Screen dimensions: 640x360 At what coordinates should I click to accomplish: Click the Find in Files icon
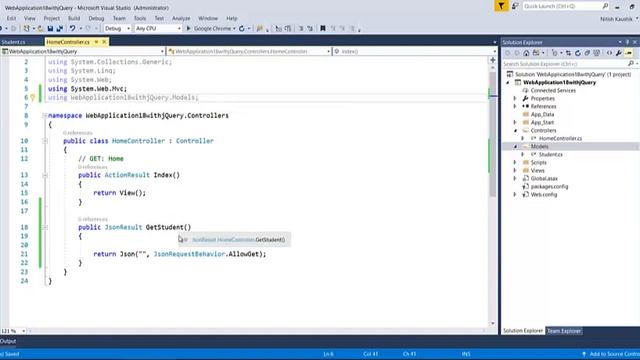click(260, 29)
